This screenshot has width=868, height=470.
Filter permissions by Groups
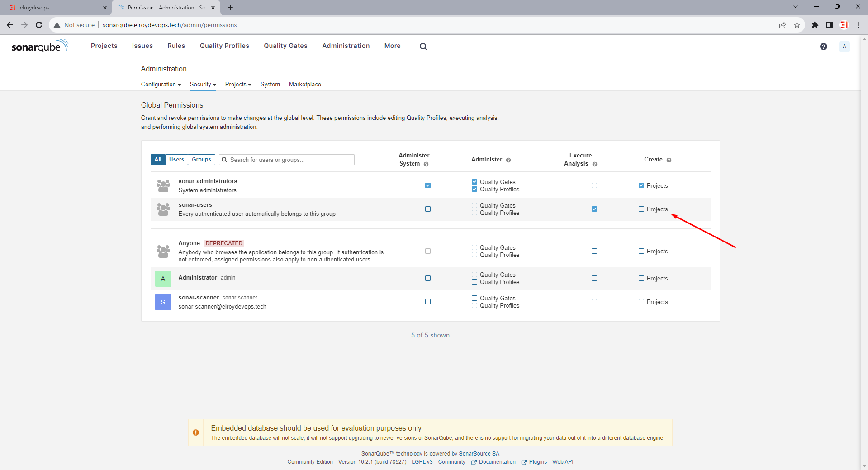[x=201, y=160]
